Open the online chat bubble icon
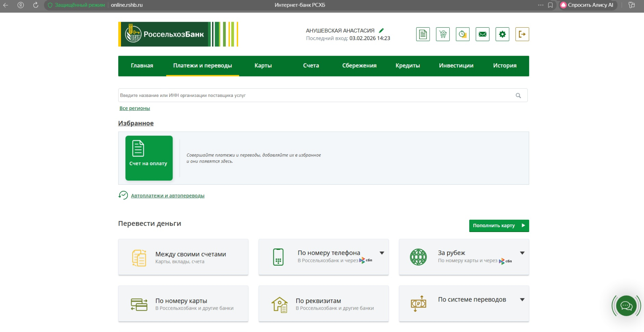644x332 pixels. click(x=626, y=306)
